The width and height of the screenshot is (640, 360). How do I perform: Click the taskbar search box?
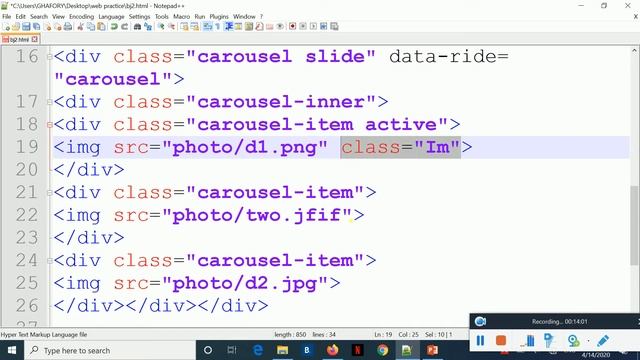110,350
